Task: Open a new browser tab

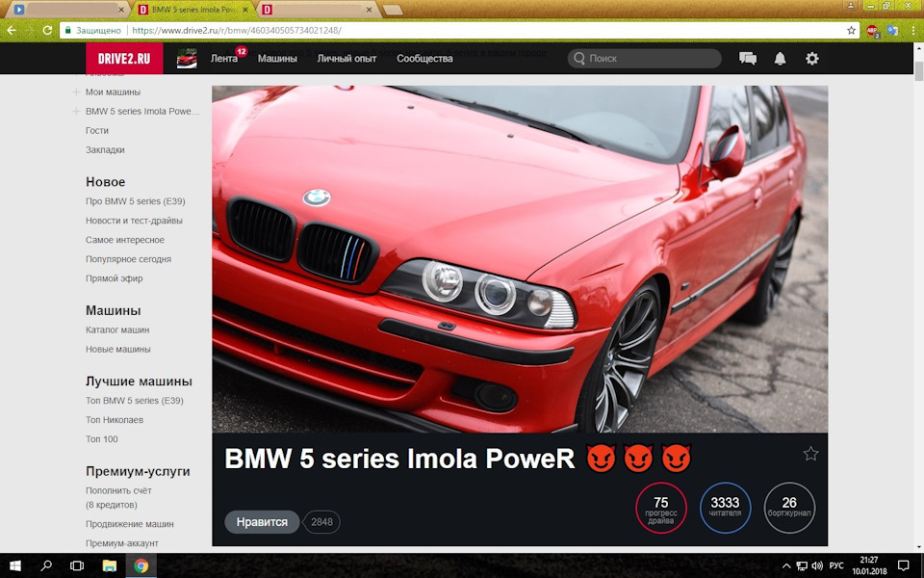Action: pyautogui.click(x=393, y=10)
